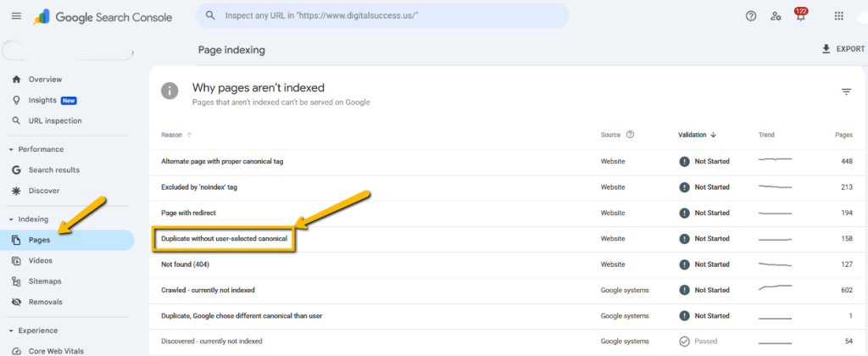This screenshot has height=356, width=868.
Task: Click trend sparkline for Not found (404)
Action: (775, 264)
